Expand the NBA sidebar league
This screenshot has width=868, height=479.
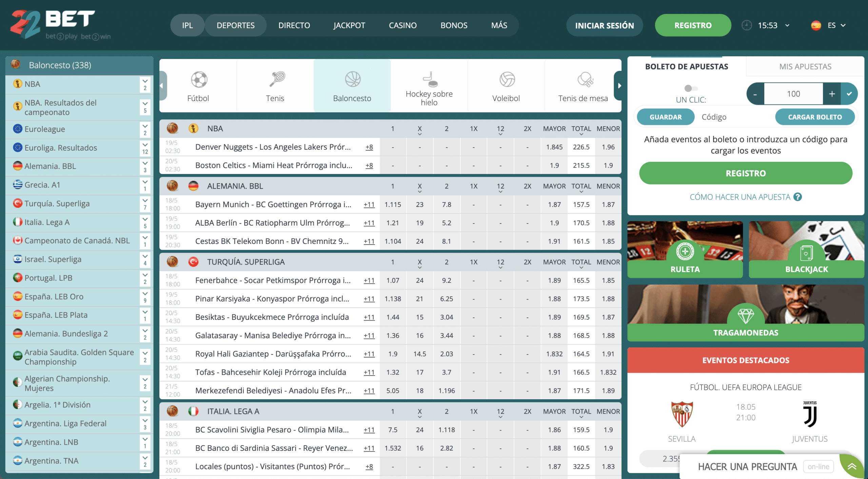click(145, 84)
